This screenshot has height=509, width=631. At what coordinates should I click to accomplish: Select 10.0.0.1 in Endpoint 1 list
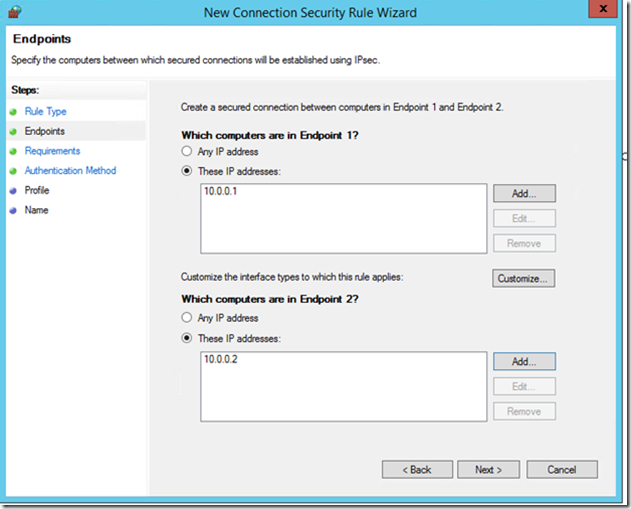[x=221, y=191]
